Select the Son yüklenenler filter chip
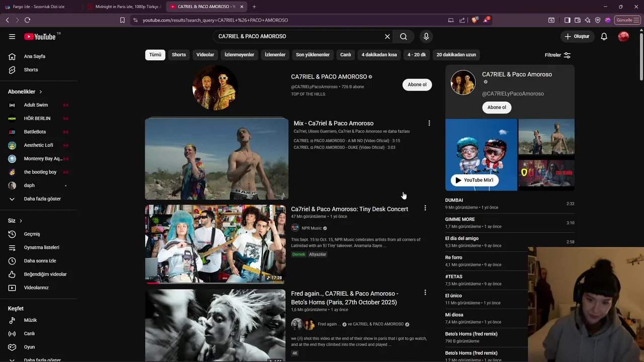The height and width of the screenshot is (362, 644). coord(312,54)
